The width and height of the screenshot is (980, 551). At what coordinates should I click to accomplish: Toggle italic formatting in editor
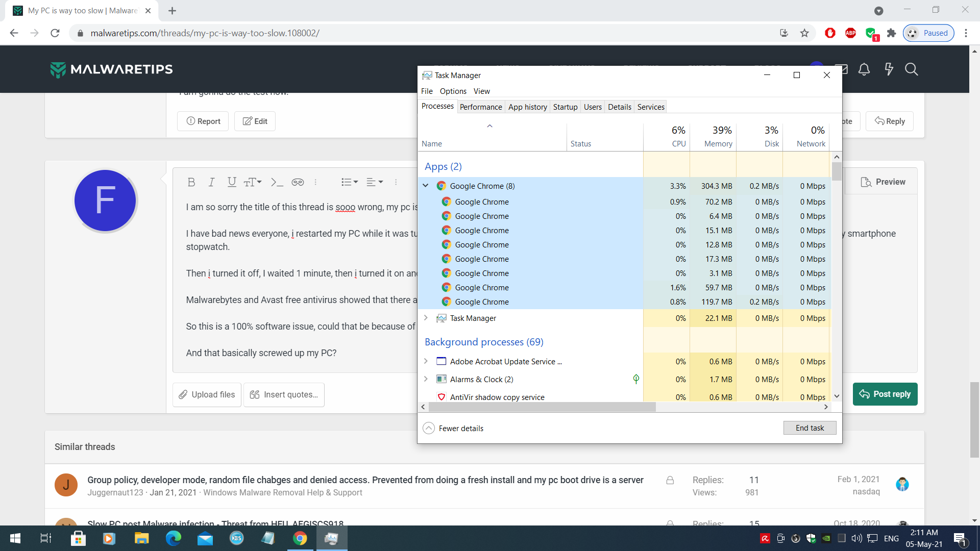click(x=211, y=182)
